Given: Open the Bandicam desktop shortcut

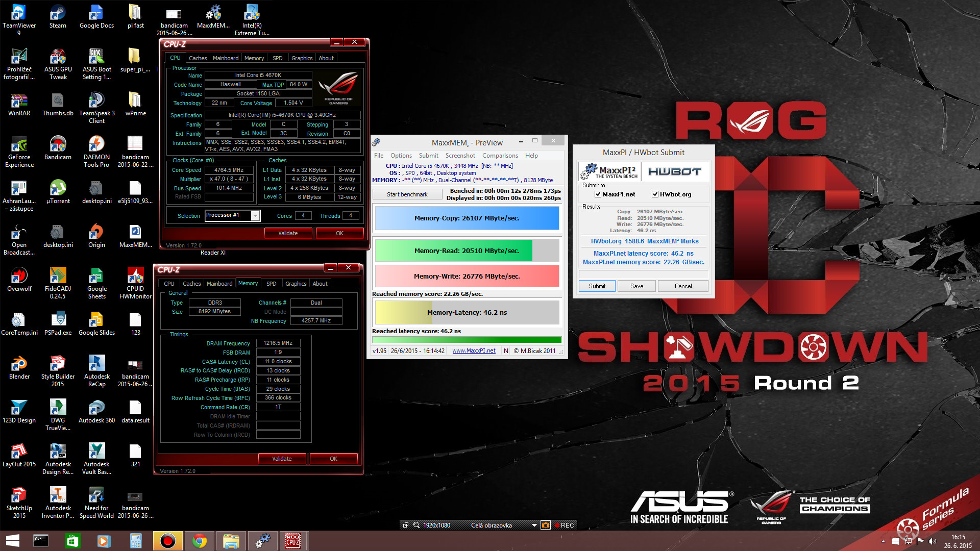Looking at the screenshot, I should point(58,148).
